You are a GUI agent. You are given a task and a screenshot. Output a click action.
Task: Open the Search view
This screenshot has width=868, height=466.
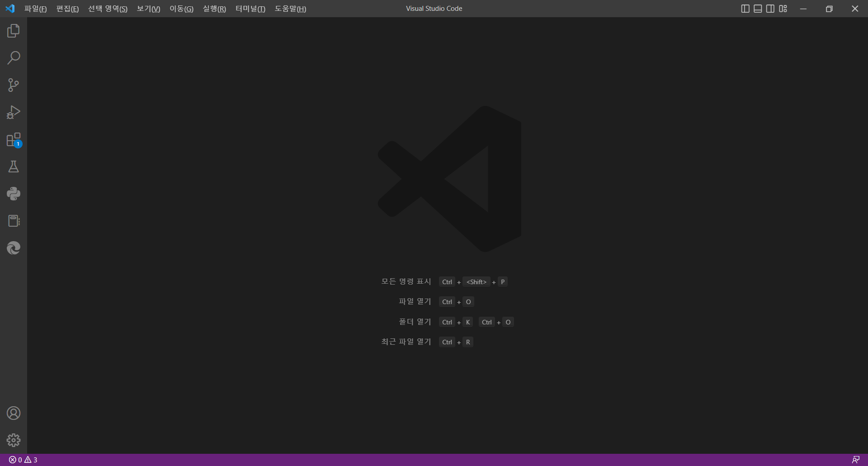[x=14, y=58]
